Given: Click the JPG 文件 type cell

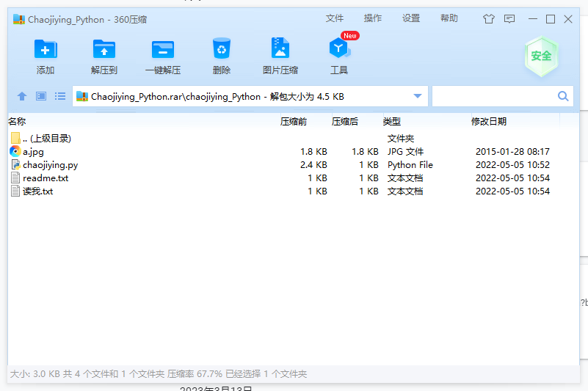Looking at the screenshot, I should pyautogui.click(x=405, y=152).
